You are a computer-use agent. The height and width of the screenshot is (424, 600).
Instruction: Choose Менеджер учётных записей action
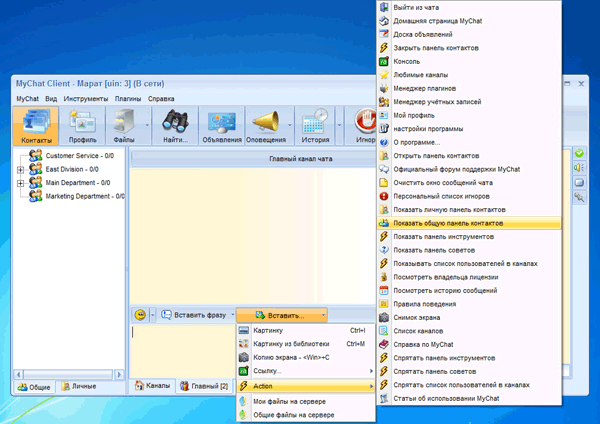click(x=469, y=102)
